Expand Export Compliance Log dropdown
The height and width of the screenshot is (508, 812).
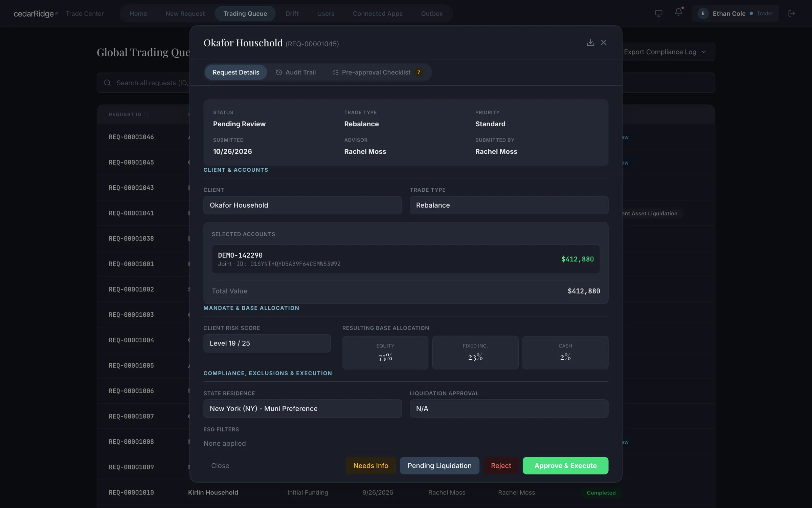665,52
